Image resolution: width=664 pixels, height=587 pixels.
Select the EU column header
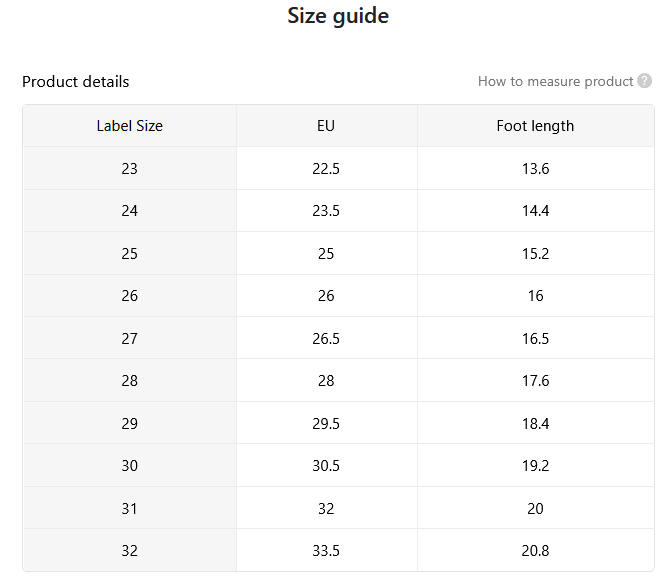coord(326,126)
